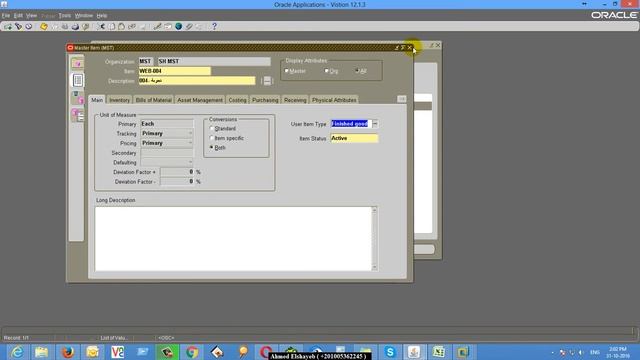The height and width of the screenshot is (360, 640).
Task: Click the Long Description scrollbar down arrow
Action: (375, 267)
